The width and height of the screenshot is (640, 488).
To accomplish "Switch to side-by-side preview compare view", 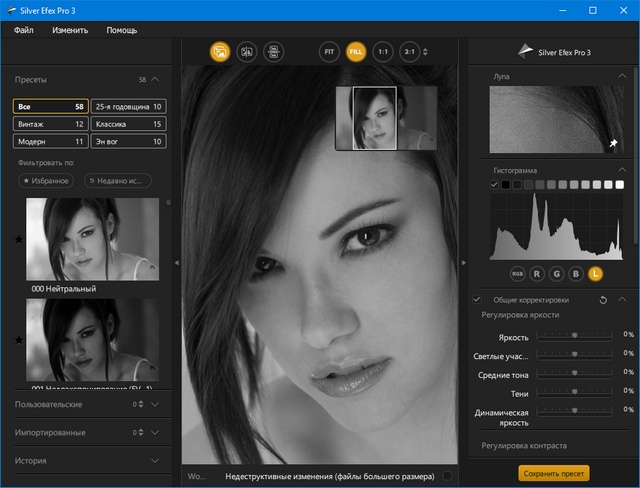I will 272,51.
